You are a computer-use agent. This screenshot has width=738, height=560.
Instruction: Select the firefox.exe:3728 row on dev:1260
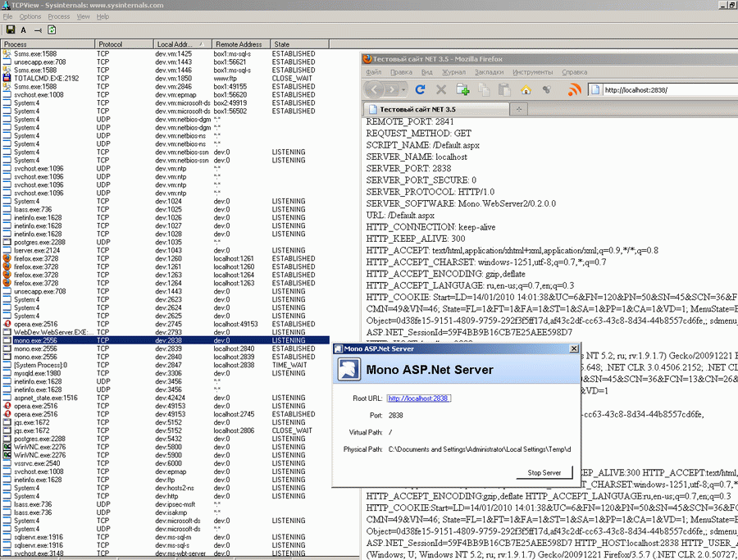click(x=165, y=258)
